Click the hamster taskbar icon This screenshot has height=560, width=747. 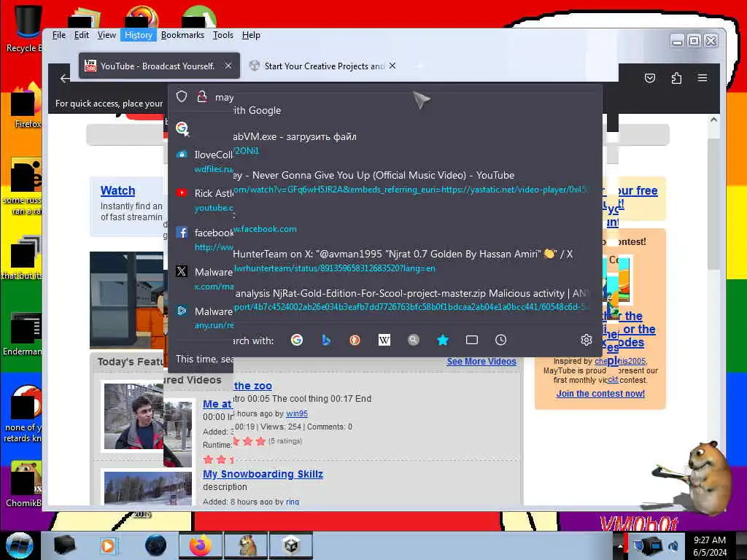pyautogui.click(x=245, y=545)
